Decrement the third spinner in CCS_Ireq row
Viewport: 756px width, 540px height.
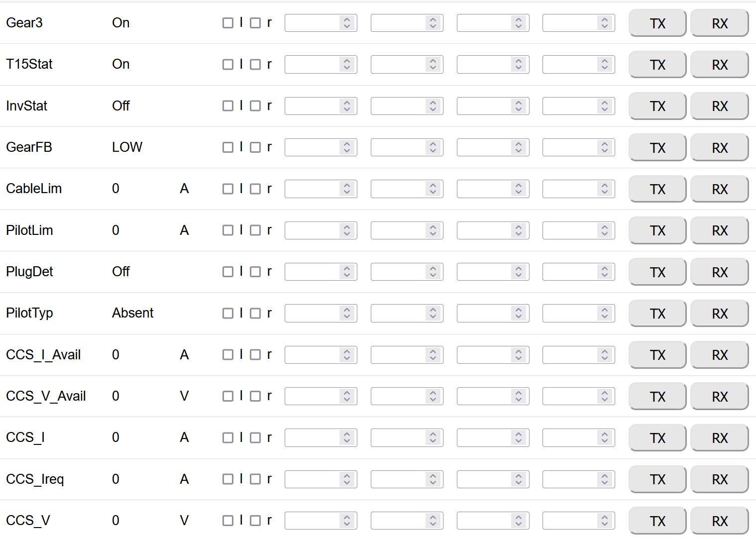(519, 482)
